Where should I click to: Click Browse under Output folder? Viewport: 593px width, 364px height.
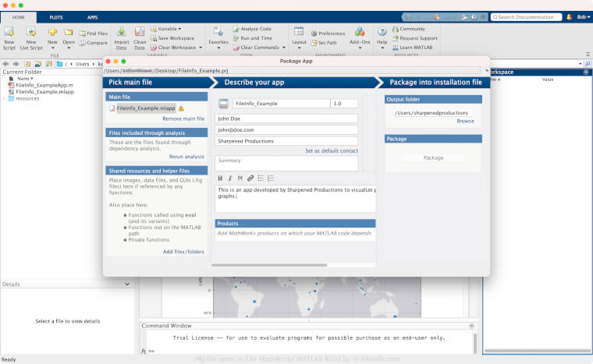click(465, 121)
